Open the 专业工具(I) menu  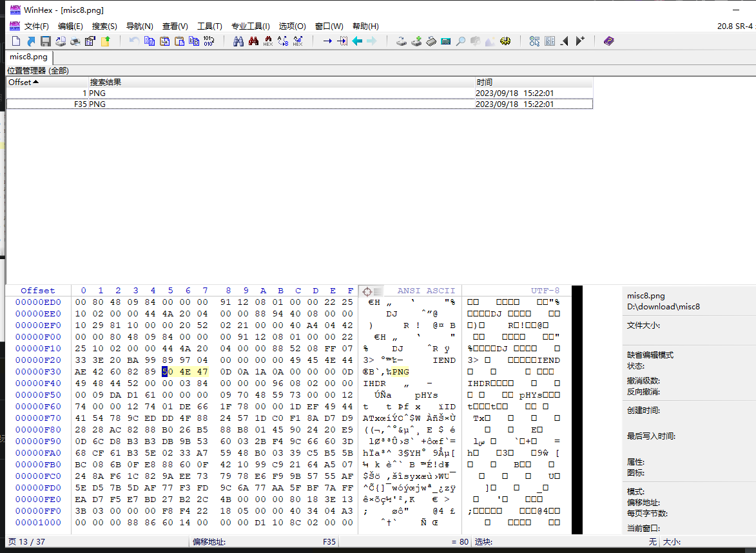(x=251, y=26)
